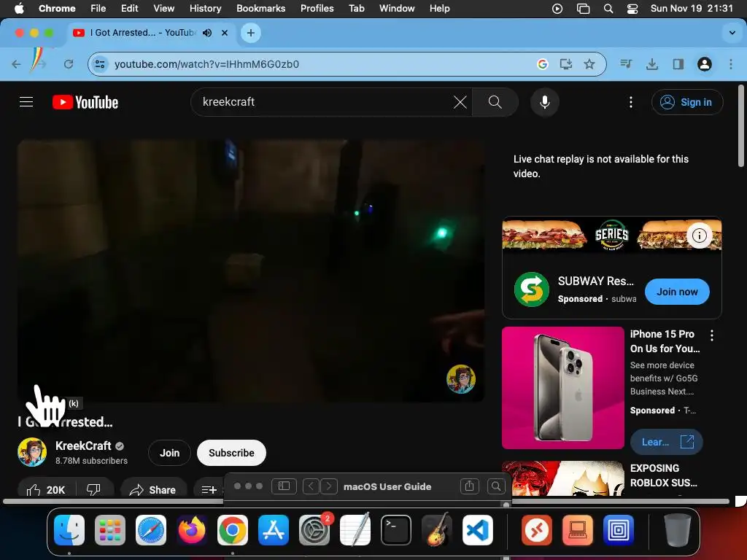The height and width of the screenshot is (560, 747).
Task: Click the Sign in button
Action: [x=687, y=102]
